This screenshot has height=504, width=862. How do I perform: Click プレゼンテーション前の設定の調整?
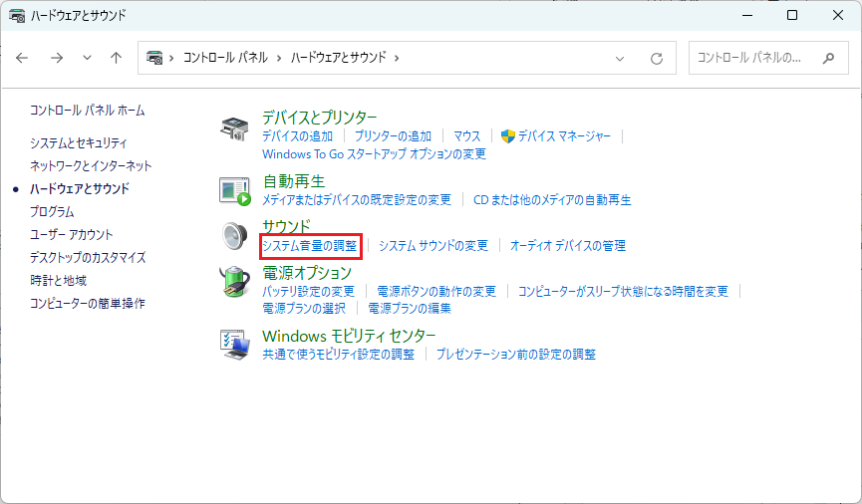(516, 354)
